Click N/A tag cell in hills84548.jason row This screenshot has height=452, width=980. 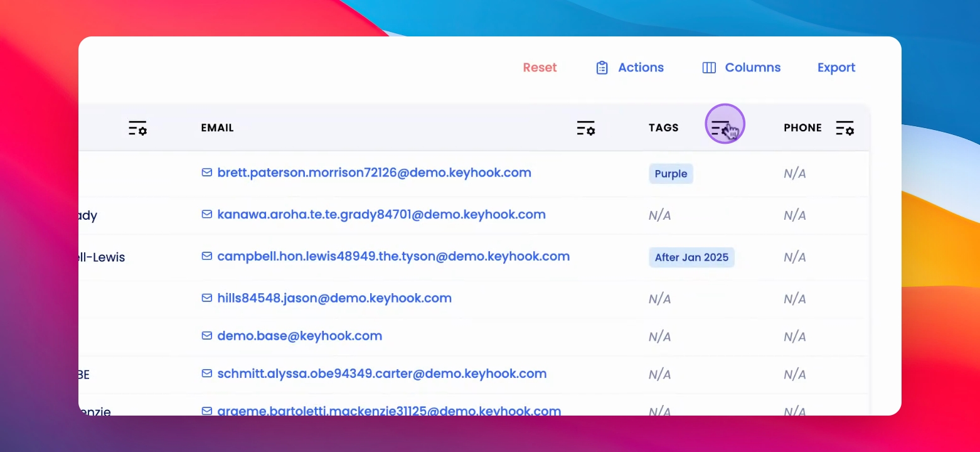pyautogui.click(x=660, y=299)
